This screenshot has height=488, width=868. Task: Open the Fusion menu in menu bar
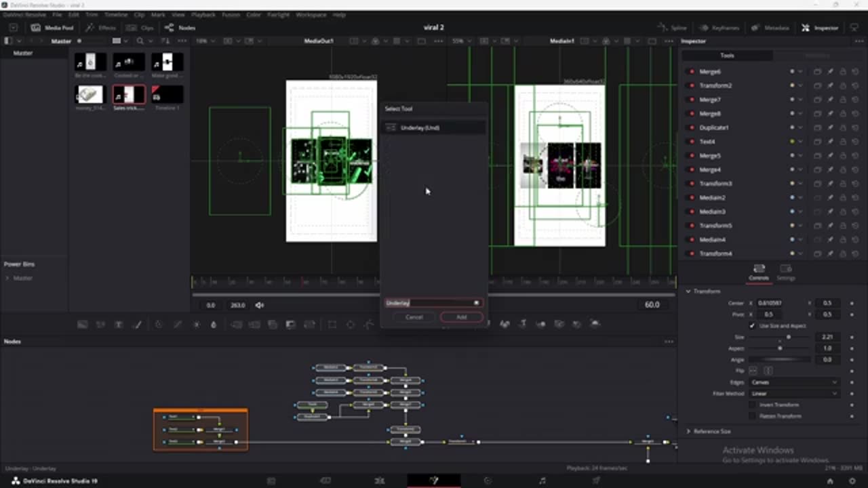pyautogui.click(x=231, y=14)
